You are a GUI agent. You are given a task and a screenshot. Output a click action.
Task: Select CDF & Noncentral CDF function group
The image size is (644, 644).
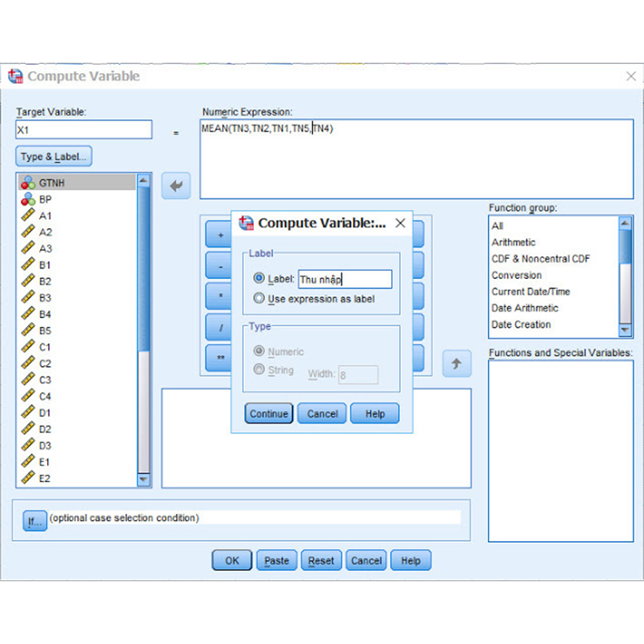554,259
